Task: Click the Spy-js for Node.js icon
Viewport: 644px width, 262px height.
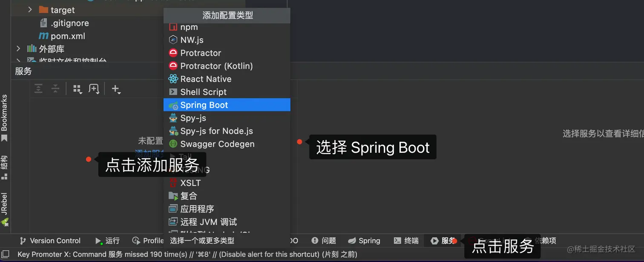Action: pyautogui.click(x=173, y=131)
